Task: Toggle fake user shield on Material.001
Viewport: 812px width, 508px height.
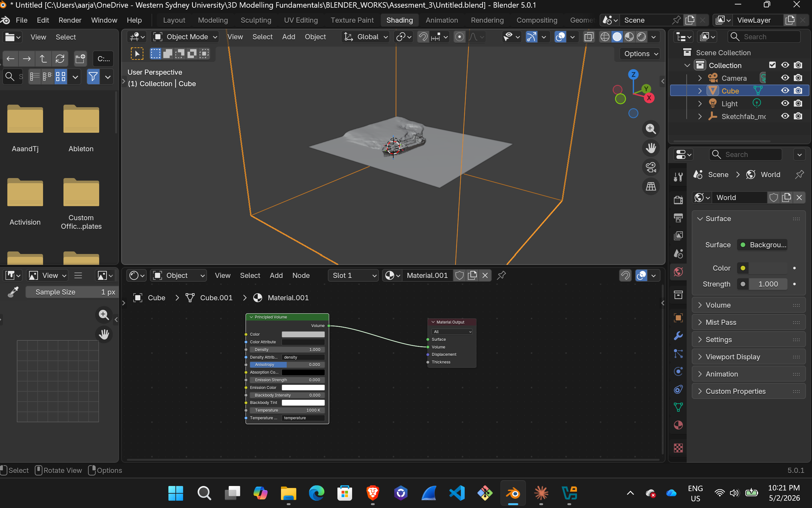Action: (x=459, y=275)
